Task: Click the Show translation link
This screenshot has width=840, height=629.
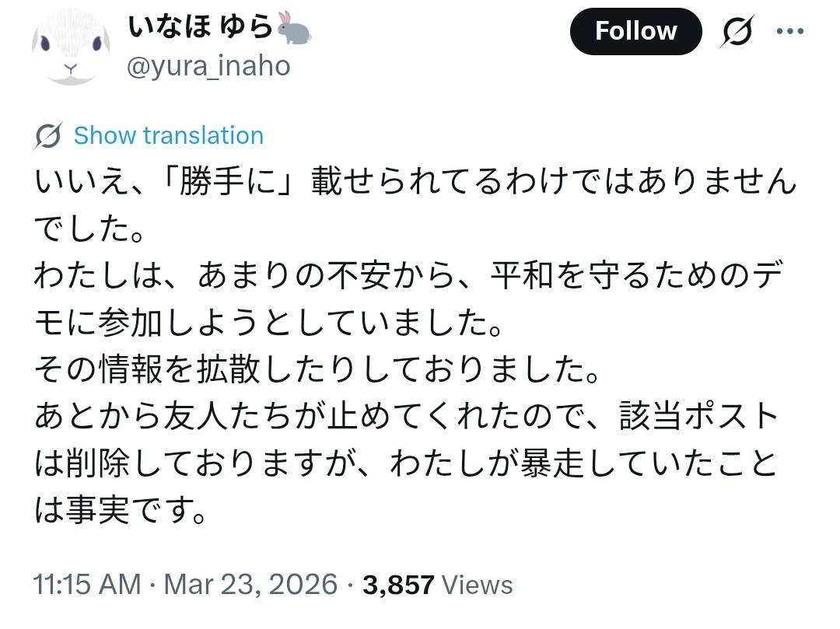Action: point(168,136)
